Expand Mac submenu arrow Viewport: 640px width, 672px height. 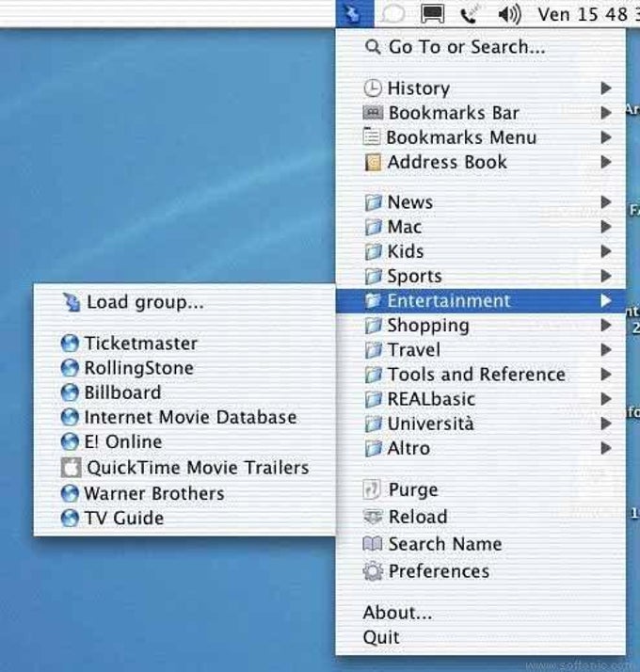606,227
